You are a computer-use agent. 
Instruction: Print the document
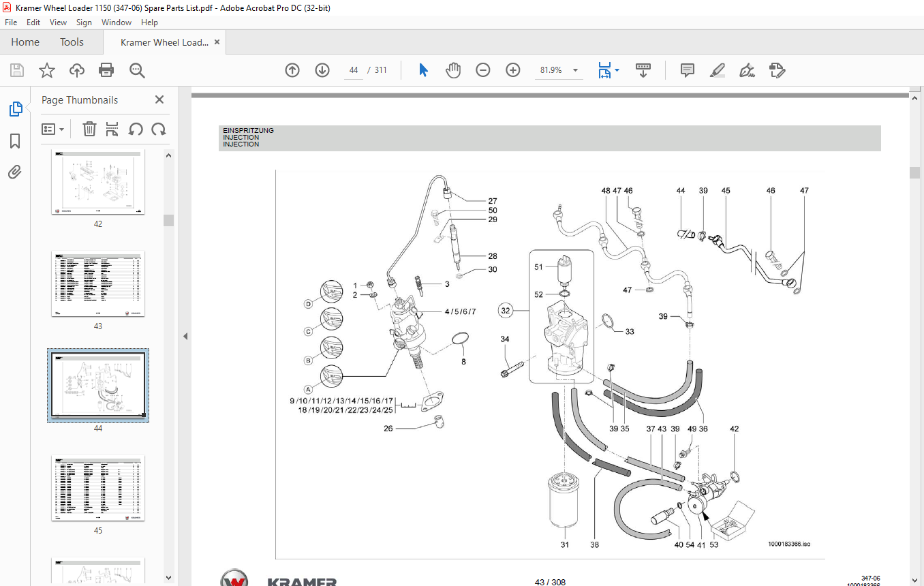(106, 70)
